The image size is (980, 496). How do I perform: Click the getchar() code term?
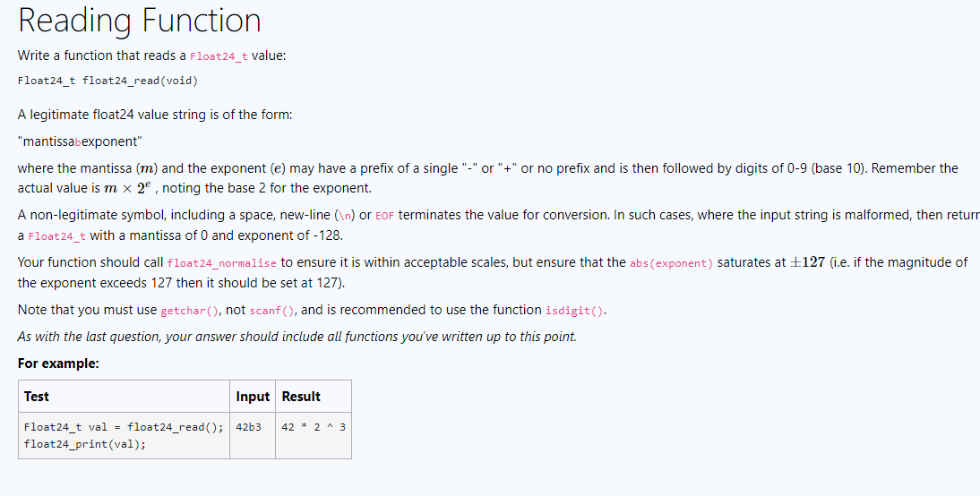[189, 311]
